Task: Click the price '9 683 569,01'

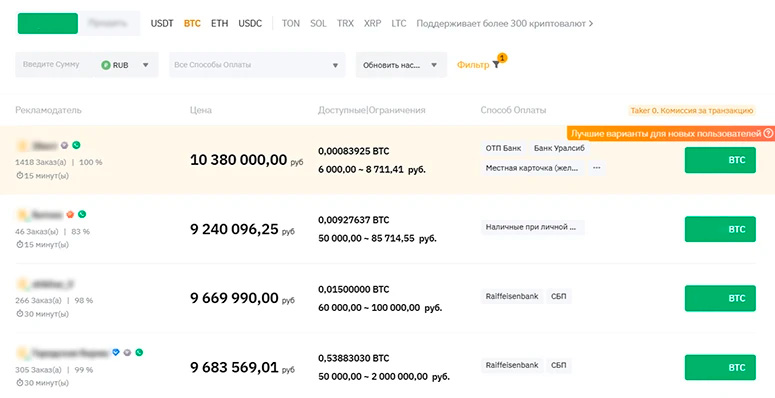Action: tap(234, 367)
